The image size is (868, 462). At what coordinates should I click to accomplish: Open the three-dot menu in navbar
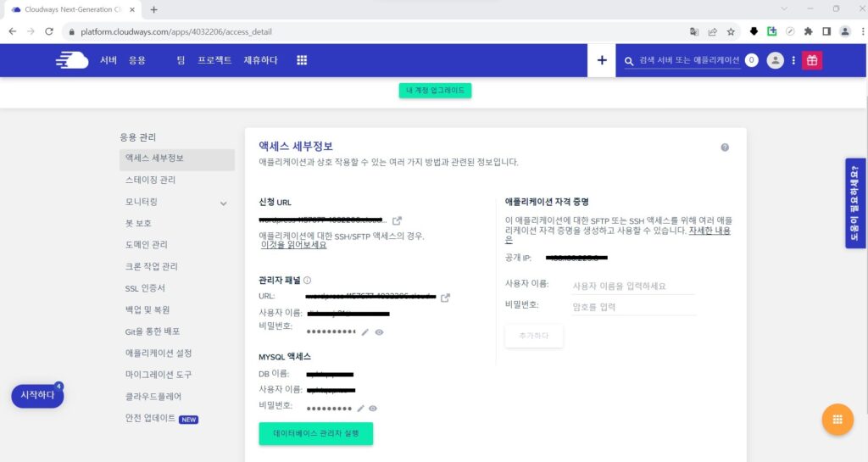pos(793,60)
